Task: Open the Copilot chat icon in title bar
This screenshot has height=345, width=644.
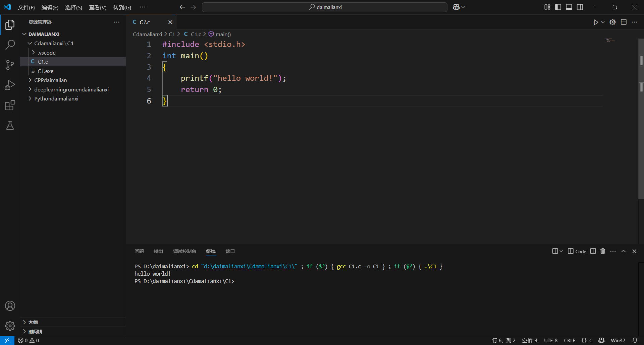Action: pyautogui.click(x=456, y=7)
